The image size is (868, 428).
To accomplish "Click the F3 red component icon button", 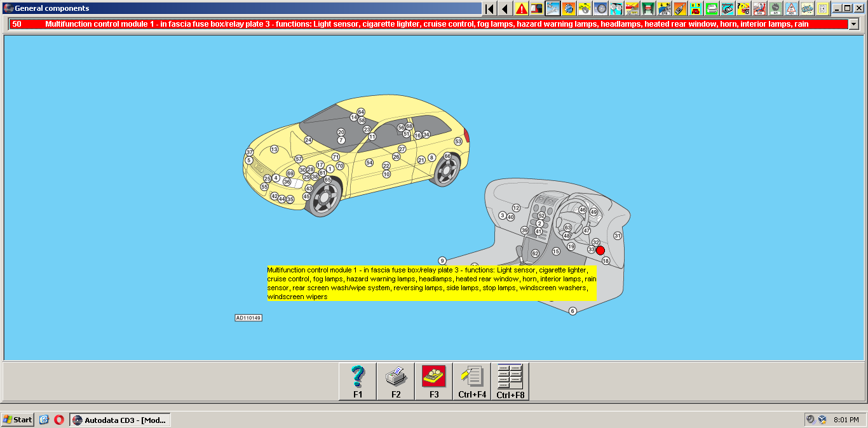I will click(x=434, y=382).
